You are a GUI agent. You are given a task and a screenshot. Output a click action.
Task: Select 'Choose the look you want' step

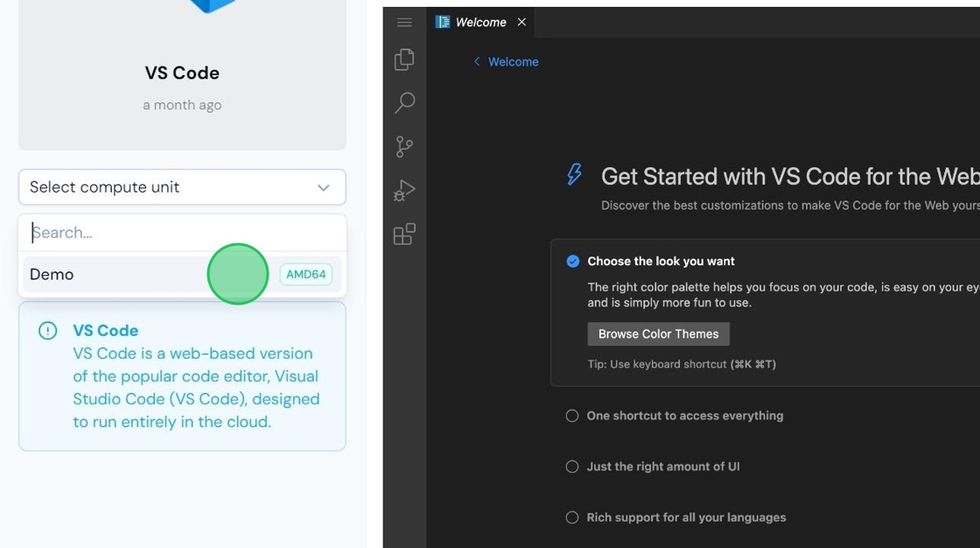(661, 262)
